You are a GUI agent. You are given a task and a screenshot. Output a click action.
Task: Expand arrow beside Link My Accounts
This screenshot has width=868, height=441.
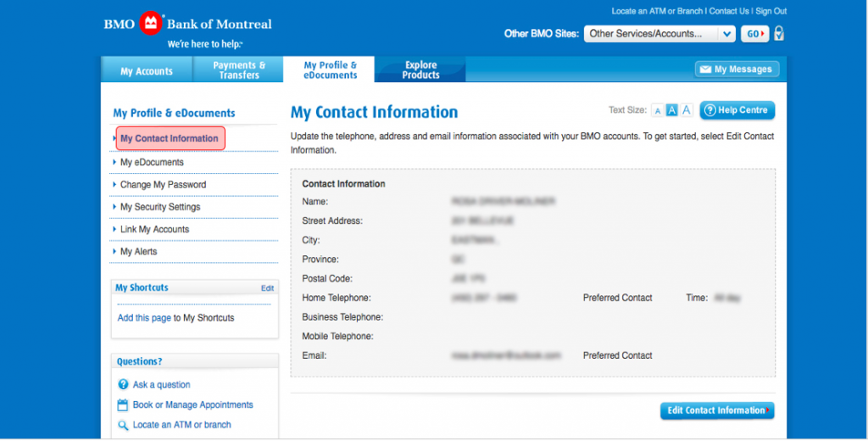click(114, 229)
